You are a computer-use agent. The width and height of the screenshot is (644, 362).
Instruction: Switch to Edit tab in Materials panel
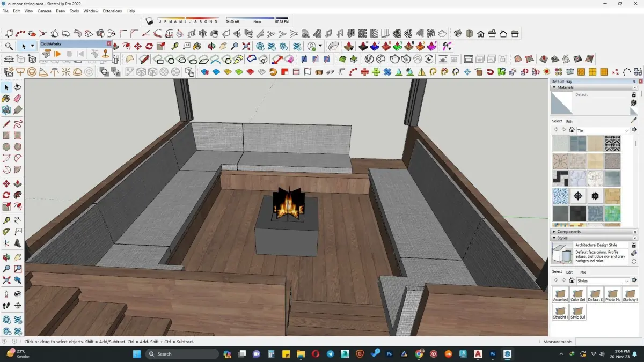569,121
